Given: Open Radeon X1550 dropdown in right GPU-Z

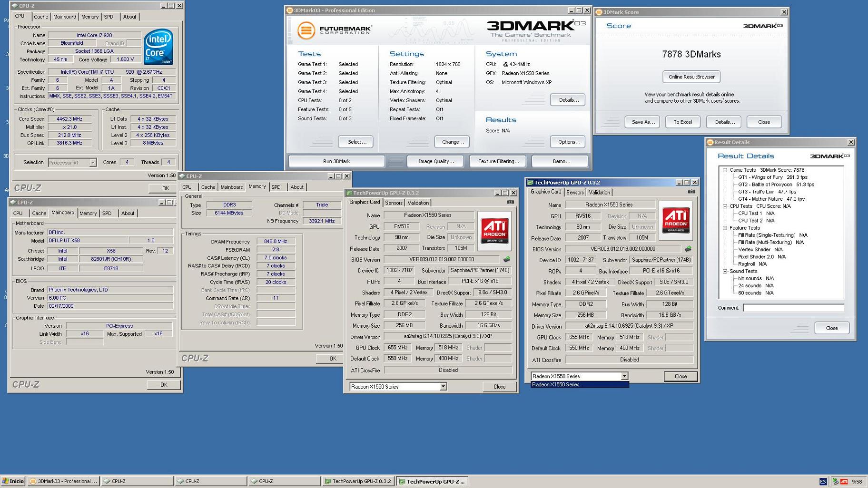Looking at the screenshot, I should (x=624, y=376).
